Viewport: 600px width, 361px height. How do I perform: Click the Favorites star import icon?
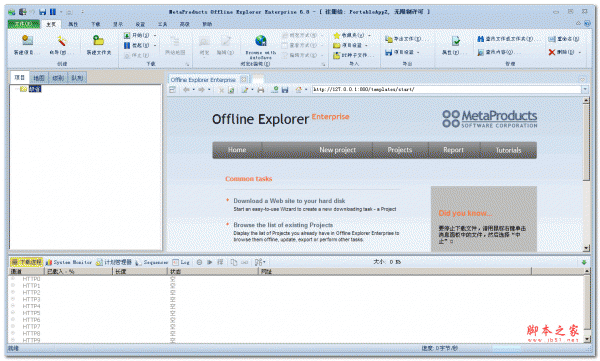click(336, 35)
